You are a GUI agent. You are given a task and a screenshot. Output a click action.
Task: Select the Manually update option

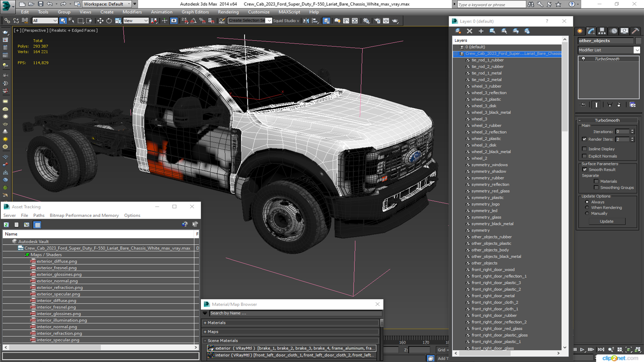[x=587, y=213]
